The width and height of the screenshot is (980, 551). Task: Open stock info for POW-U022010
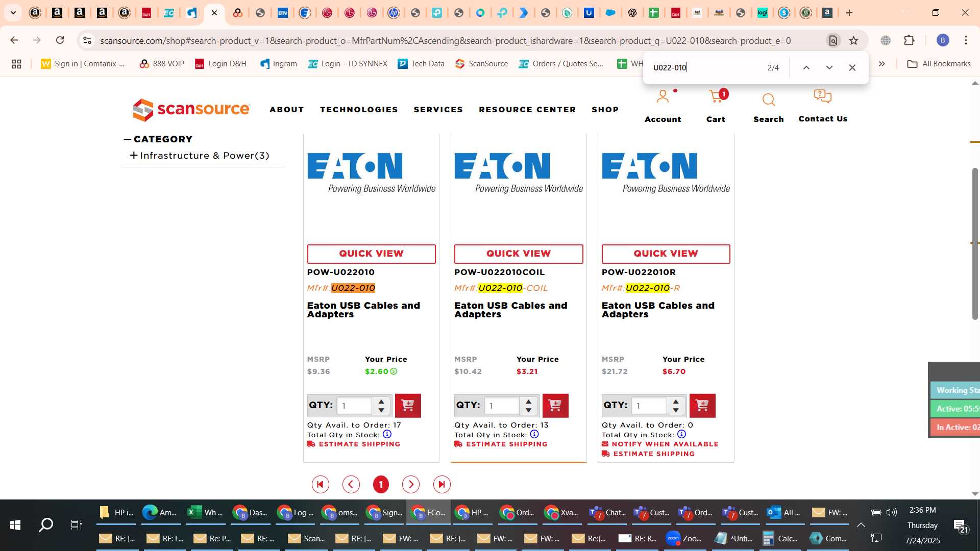click(x=387, y=434)
